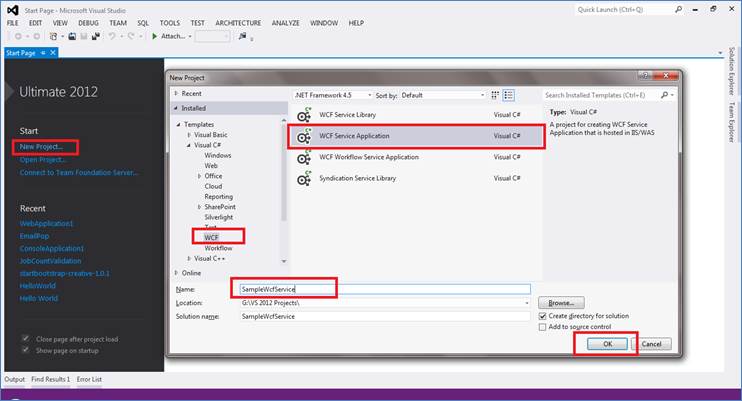Click the green Attach start arrow

coord(154,36)
